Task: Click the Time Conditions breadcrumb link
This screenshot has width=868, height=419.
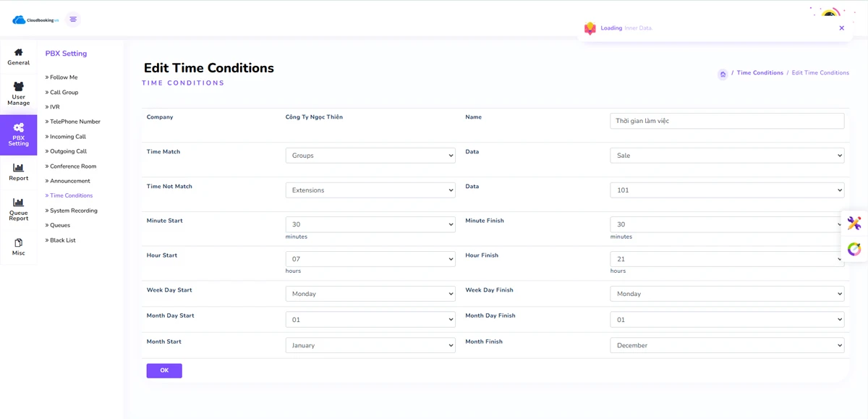Action: [759, 73]
